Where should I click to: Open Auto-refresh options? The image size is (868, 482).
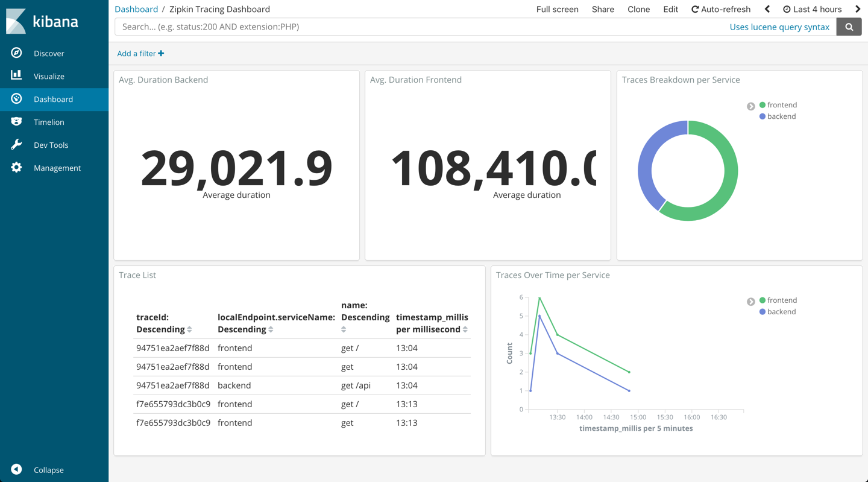point(721,9)
